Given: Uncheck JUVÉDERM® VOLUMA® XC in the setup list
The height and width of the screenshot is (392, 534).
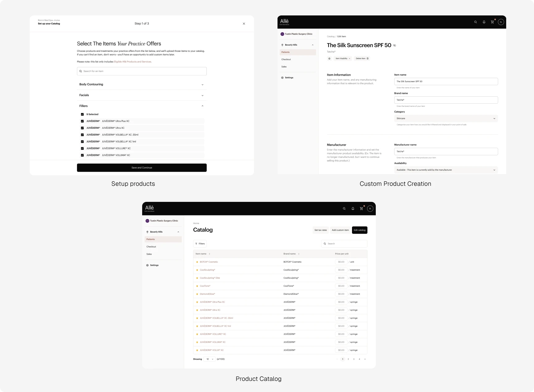Looking at the screenshot, I should click(x=82, y=155).
